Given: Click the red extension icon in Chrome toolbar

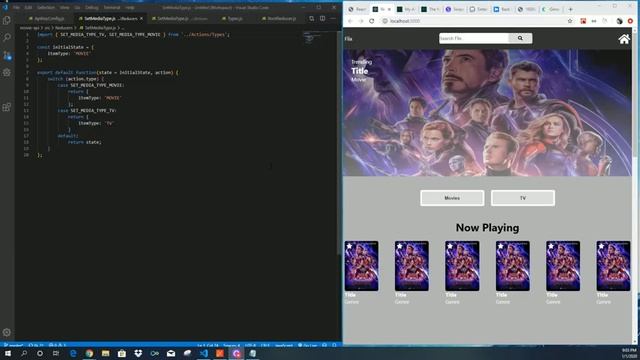Looking at the screenshot, I should click(x=583, y=21).
